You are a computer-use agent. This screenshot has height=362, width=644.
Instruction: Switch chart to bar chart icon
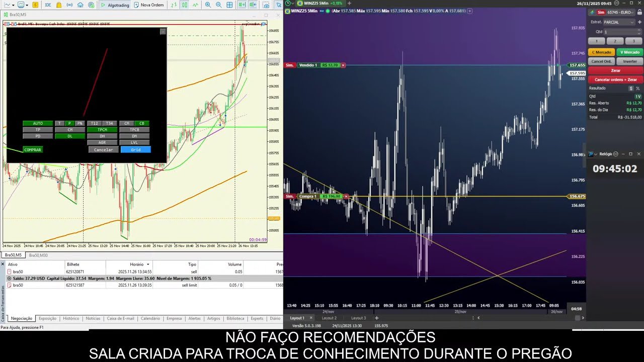coord(174,5)
